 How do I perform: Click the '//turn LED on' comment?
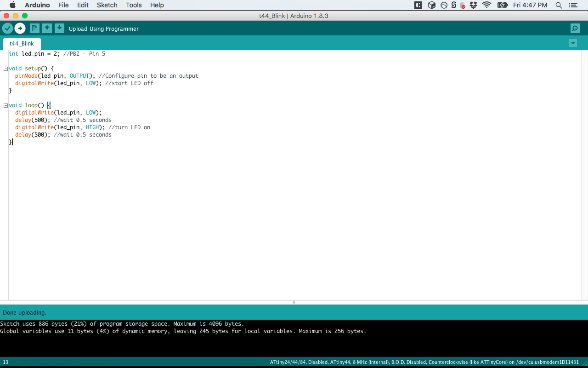coord(130,127)
